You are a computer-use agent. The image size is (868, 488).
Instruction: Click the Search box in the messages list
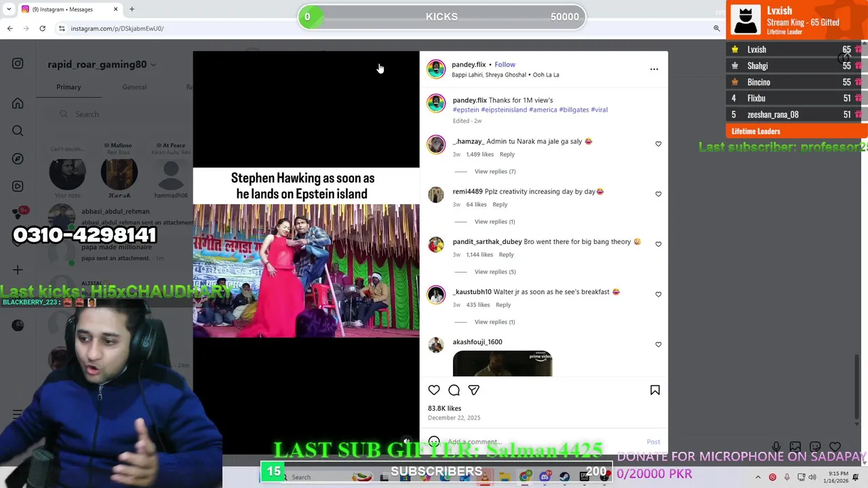[x=119, y=114]
